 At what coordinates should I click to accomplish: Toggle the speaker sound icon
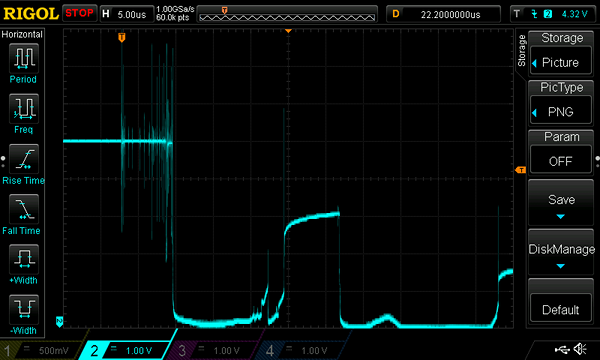point(580,349)
